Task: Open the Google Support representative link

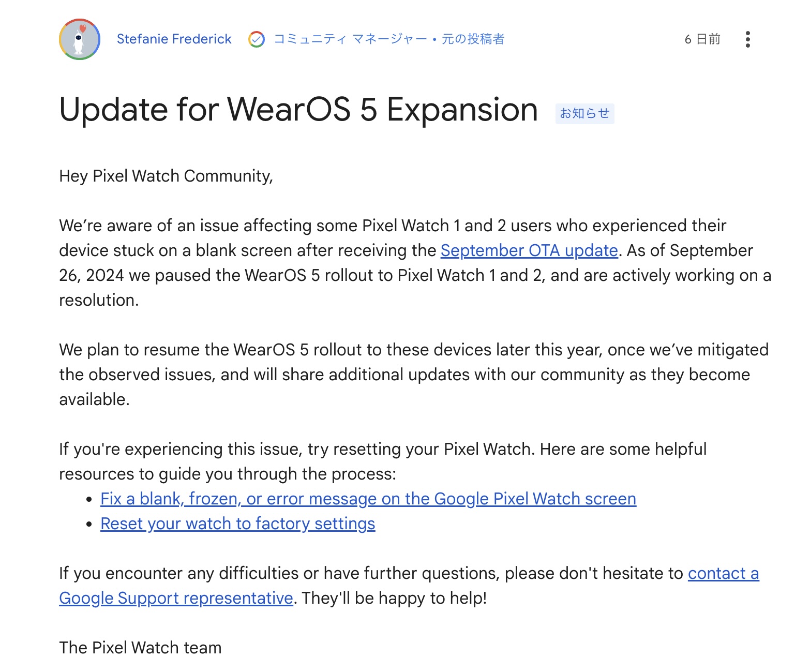Action: 176,598
